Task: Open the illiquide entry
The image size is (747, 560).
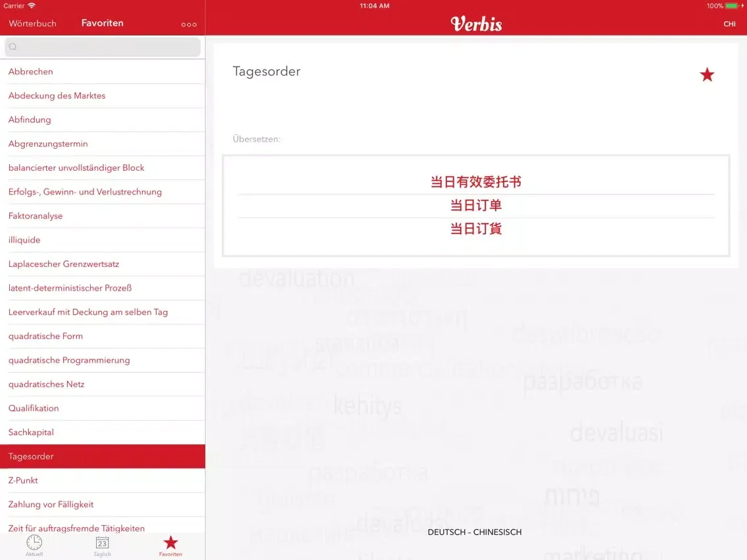Action: point(103,240)
